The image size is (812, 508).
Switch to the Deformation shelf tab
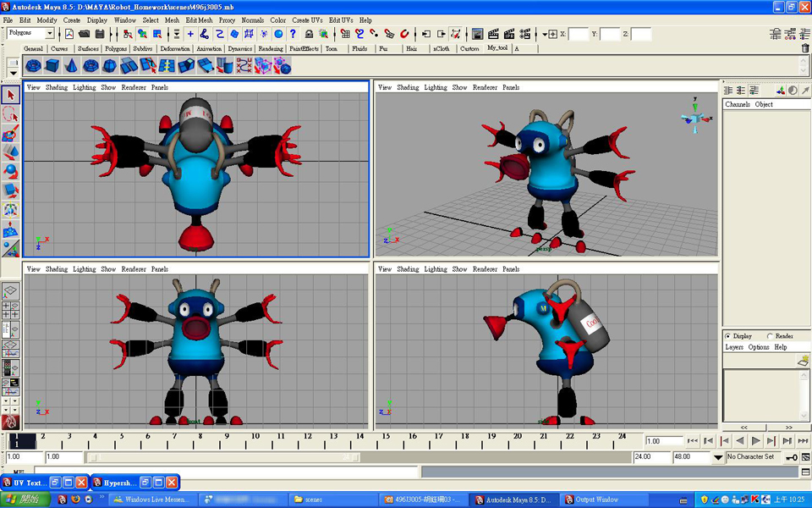tap(174, 49)
